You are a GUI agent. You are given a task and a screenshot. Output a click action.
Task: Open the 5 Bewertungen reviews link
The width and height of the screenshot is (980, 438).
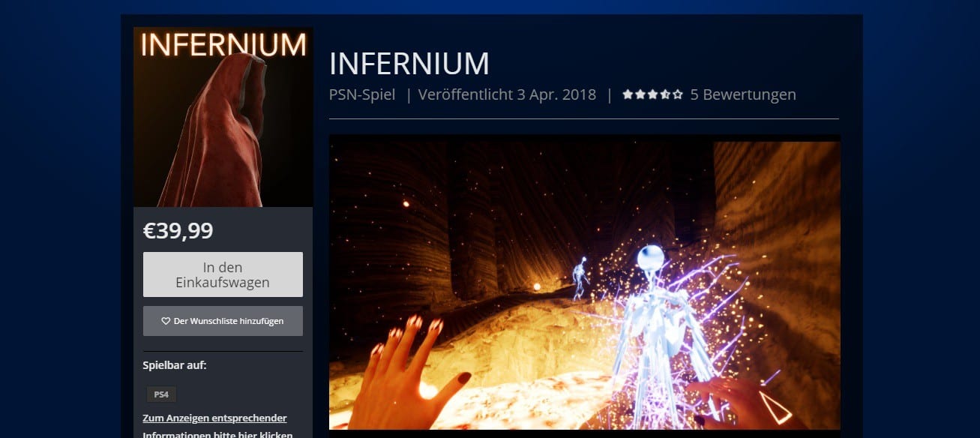(743, 94)
